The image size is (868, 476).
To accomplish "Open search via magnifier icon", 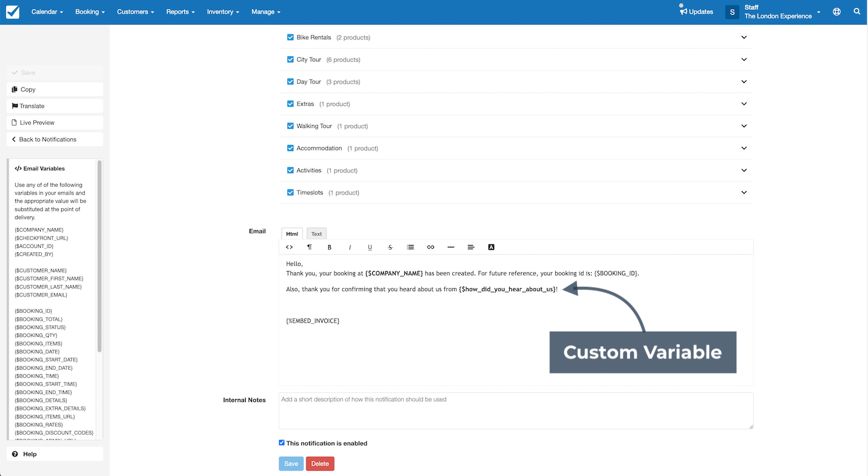I will (857, 12).
